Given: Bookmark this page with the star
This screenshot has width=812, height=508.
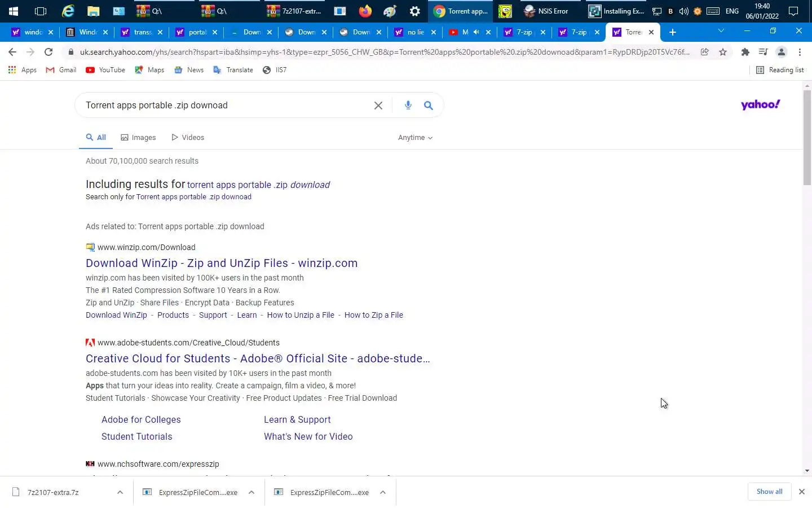Looking at the screenshot, I should [x=723, y=52].
